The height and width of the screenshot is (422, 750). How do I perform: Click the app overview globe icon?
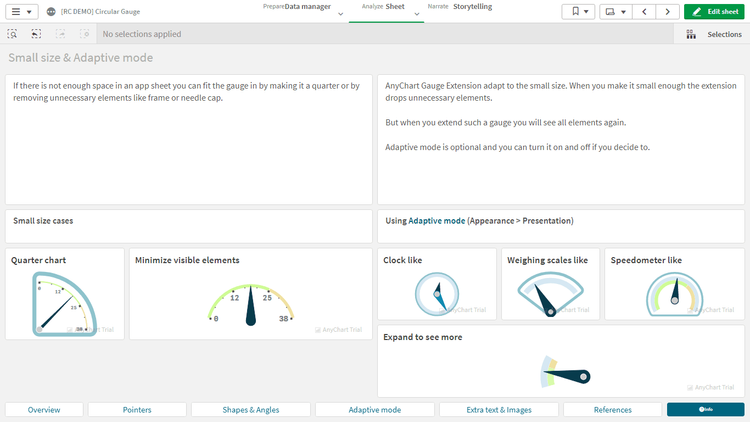pos(51,12)
